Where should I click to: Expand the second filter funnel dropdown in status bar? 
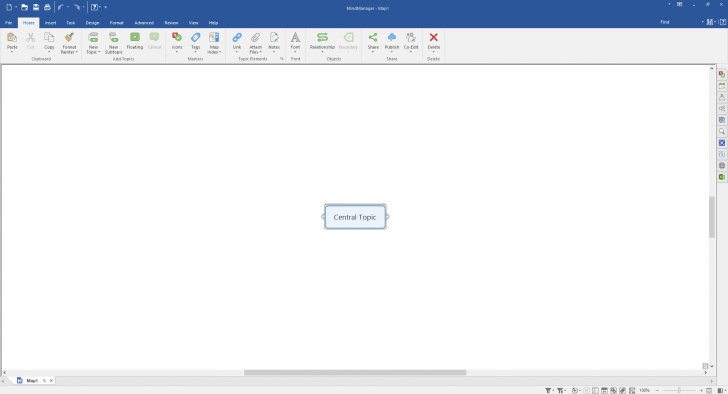click(x=565, y=391)
